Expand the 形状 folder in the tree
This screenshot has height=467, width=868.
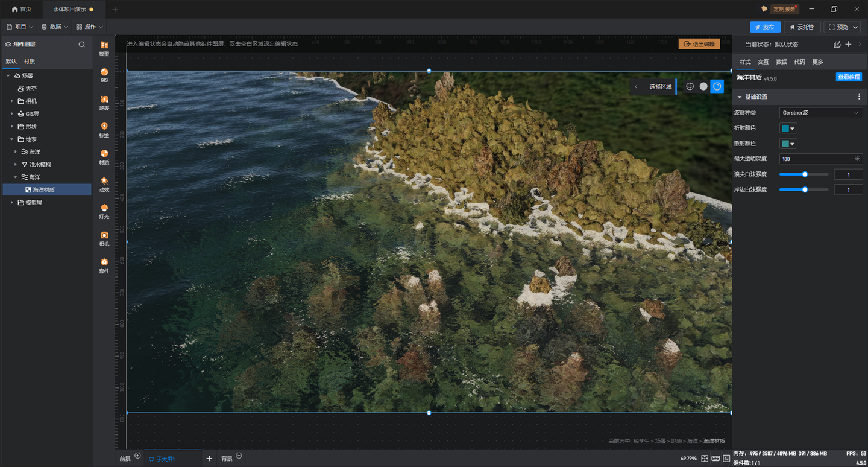tap(12, 126)
